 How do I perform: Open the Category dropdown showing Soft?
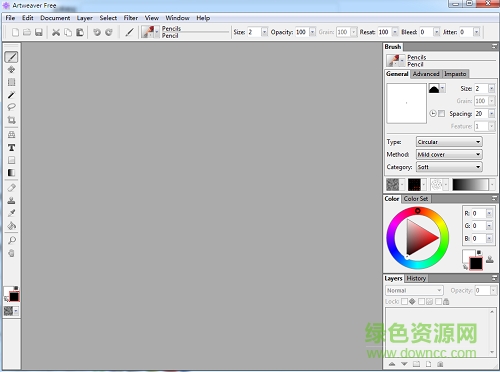449,167
